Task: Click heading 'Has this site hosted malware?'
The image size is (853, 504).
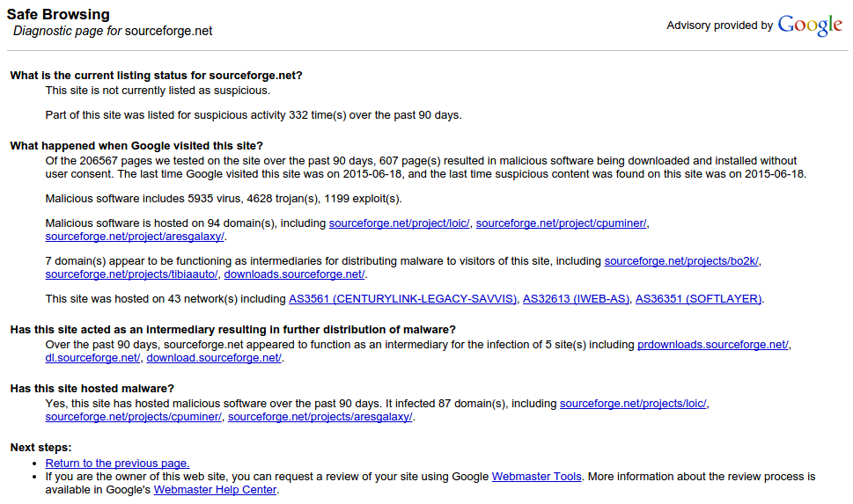Action: (92, 389)
